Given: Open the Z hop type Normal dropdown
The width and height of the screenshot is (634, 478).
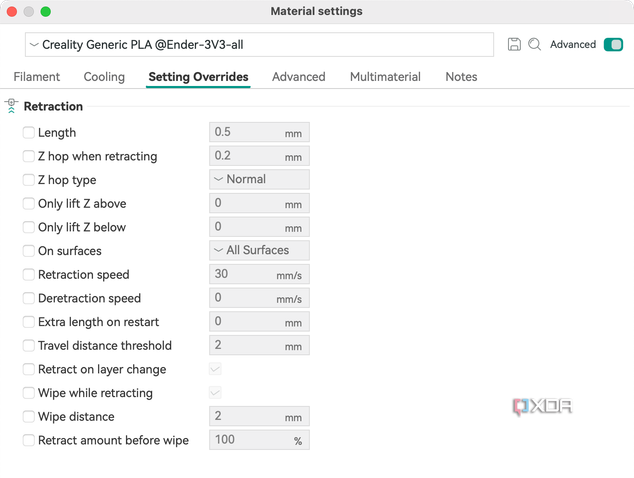Looking at the screenshot, I should 259,179.
